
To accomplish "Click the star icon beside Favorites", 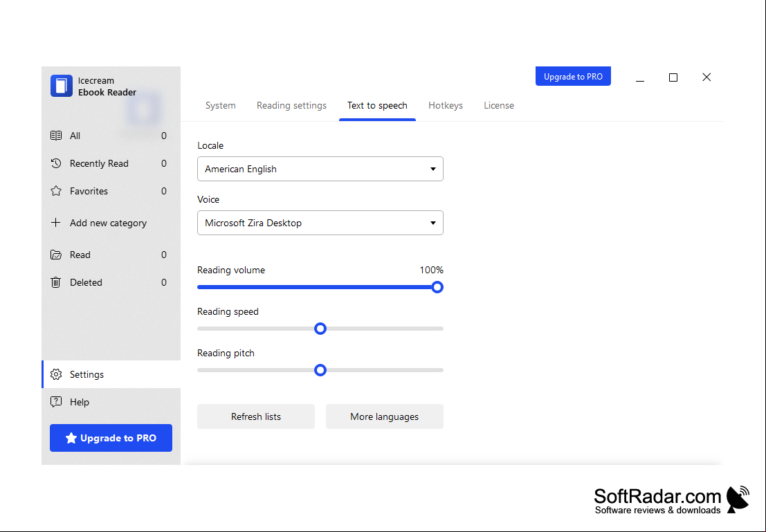I will pyautogui.click(x=56, y=191).
